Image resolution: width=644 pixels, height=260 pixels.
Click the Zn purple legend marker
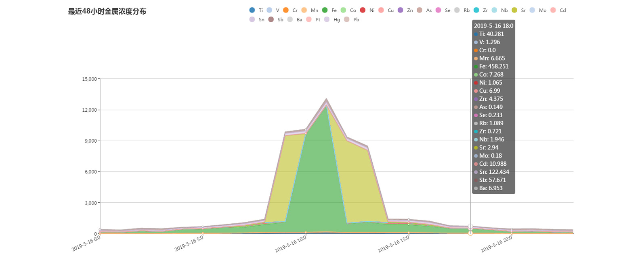pyautogui.click(x=401, y=10)
